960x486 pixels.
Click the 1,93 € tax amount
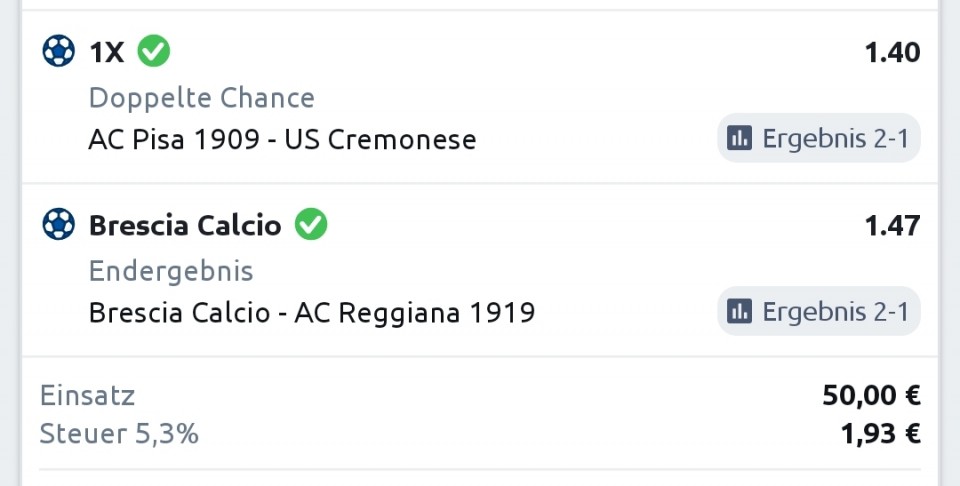pyautogui.click(x=880, y=434)
